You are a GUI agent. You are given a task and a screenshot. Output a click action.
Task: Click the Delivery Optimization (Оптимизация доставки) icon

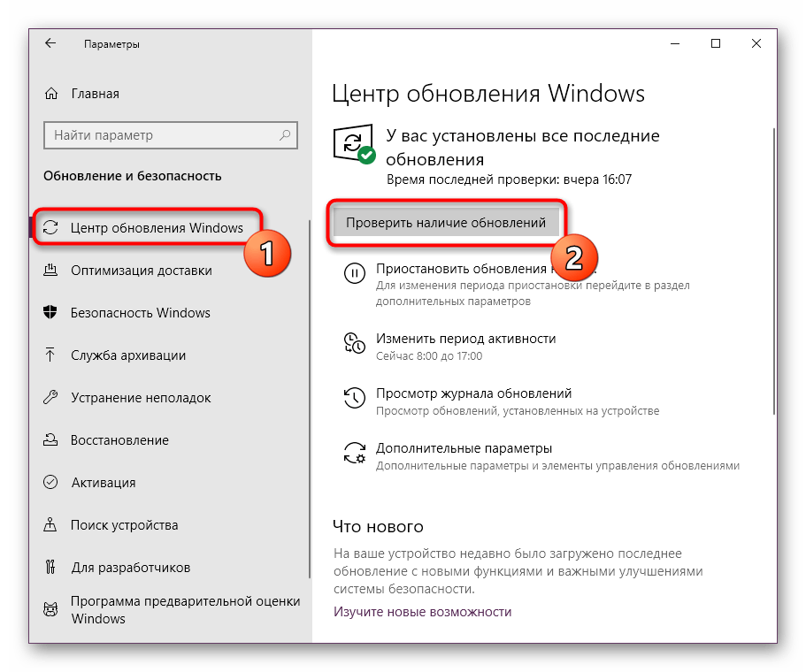(x=51, y=271)
